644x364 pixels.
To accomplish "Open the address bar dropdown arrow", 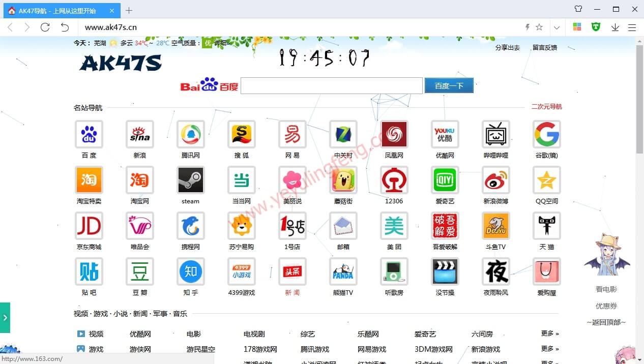I will coord(557,27).
